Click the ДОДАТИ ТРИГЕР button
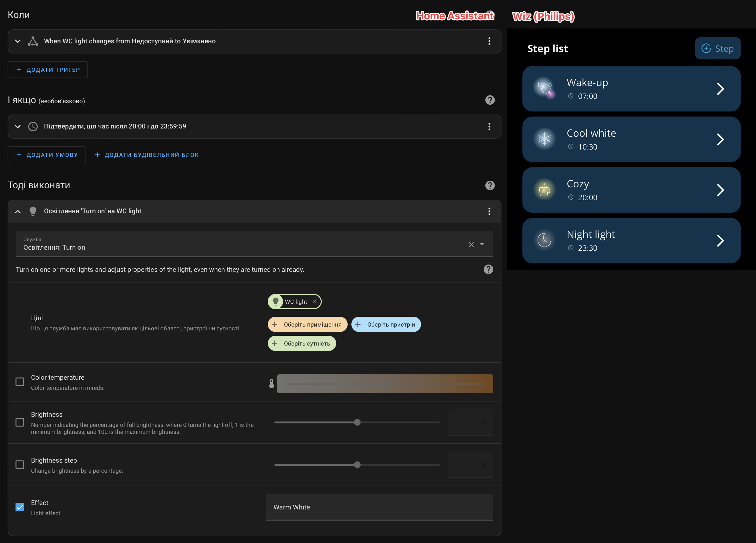The image size is (756, 543). point(48,70)
